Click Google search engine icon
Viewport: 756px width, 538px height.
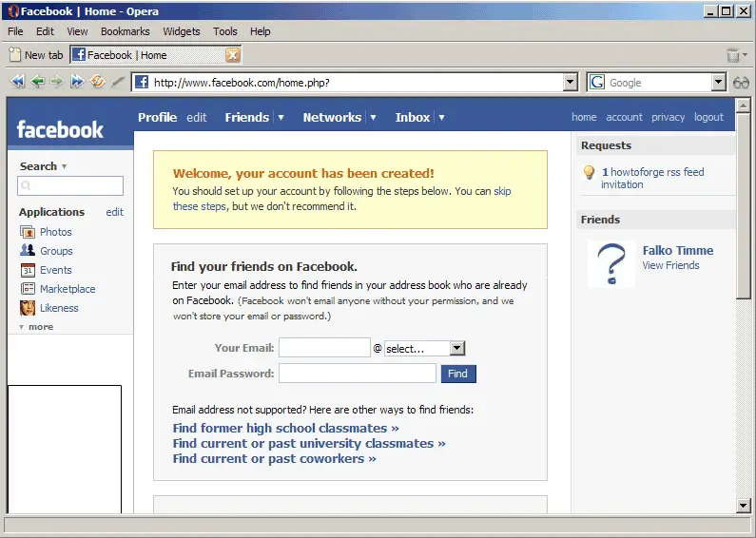597,83
